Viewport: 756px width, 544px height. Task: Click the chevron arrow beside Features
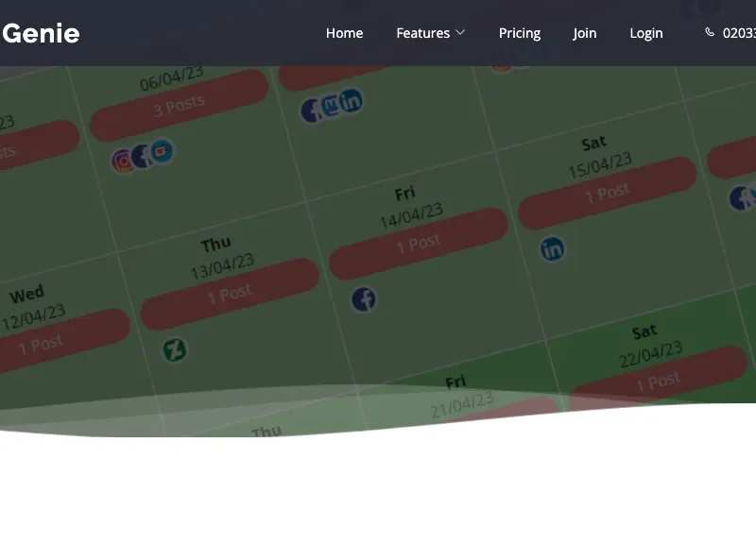click(460, 33)
